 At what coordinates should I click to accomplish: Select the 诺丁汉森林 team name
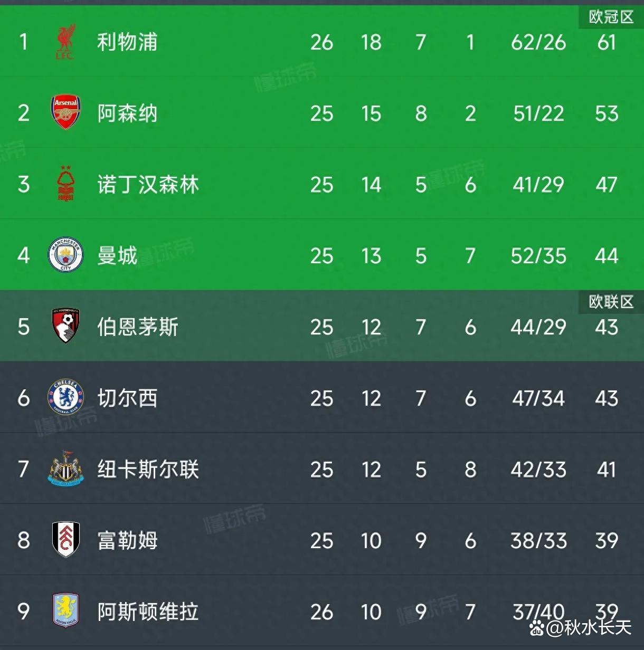pyautogui.click(x=148, y=185)
